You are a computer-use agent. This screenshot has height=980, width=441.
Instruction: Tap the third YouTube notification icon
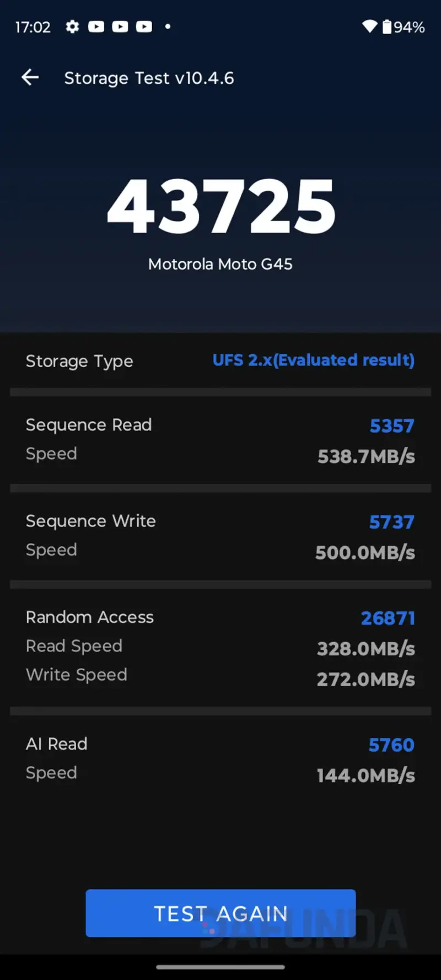144,26
